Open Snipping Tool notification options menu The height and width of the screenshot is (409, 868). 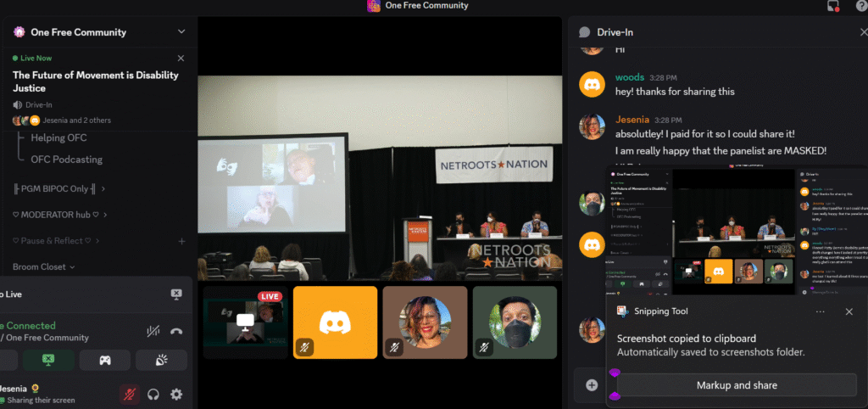coord(820,311)
